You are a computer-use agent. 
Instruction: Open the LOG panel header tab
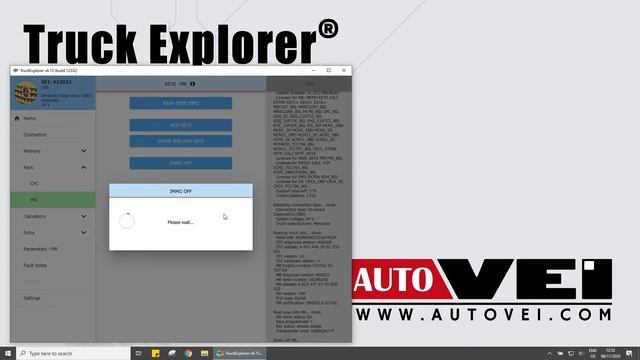pos(309,84)
